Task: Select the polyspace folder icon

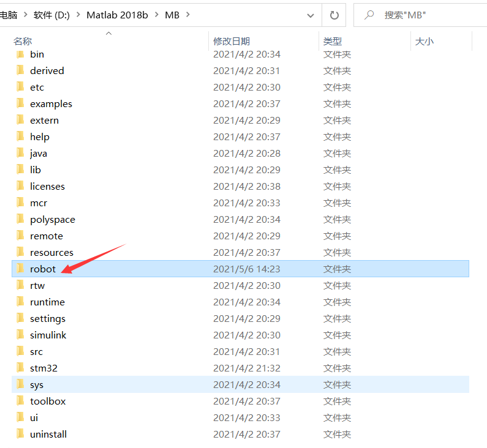Action: coord(20,219)
